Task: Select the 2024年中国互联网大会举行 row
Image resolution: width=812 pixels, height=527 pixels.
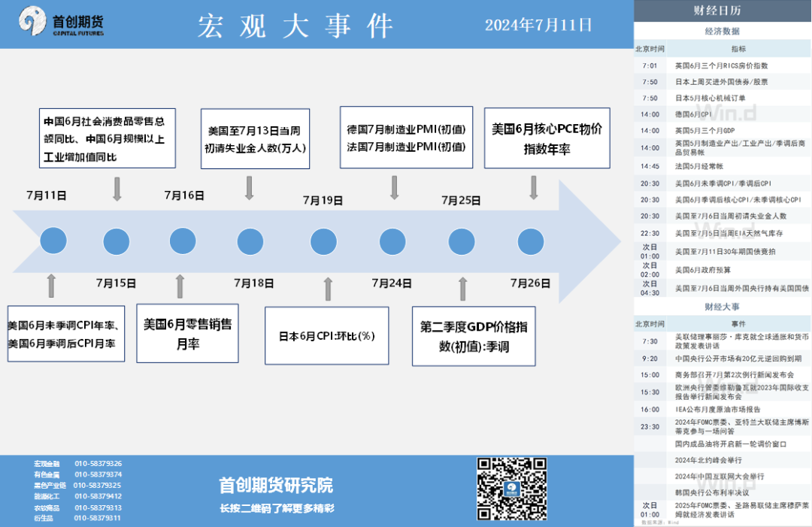Action: pyautogui.click(x=723, y=477)
